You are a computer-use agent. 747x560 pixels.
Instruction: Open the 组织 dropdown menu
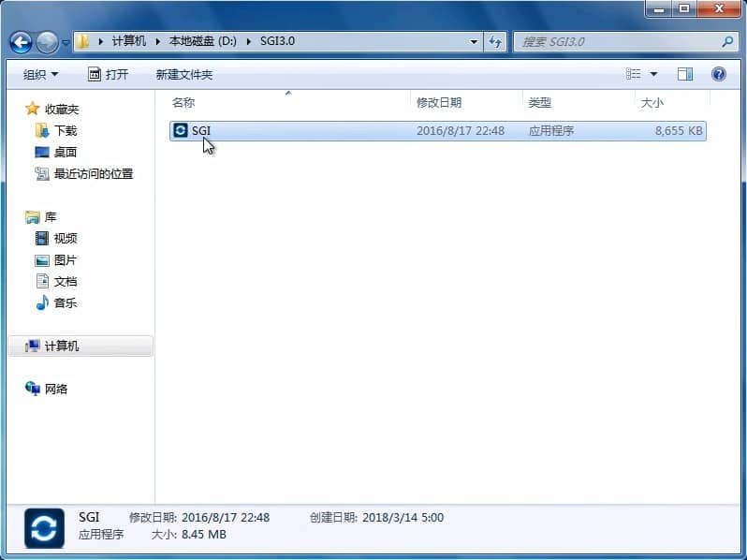[40, 74]
